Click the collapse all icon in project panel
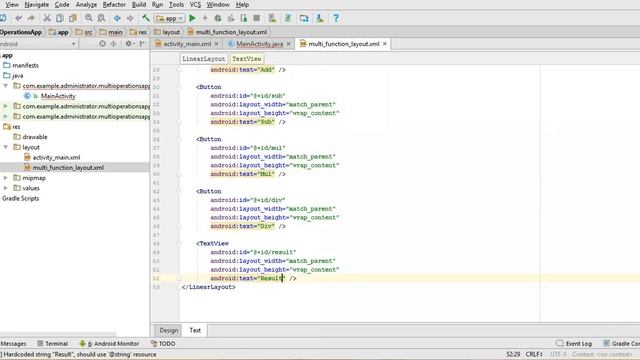The height and width of the screenshot is (360, 640). pos(113,44)
